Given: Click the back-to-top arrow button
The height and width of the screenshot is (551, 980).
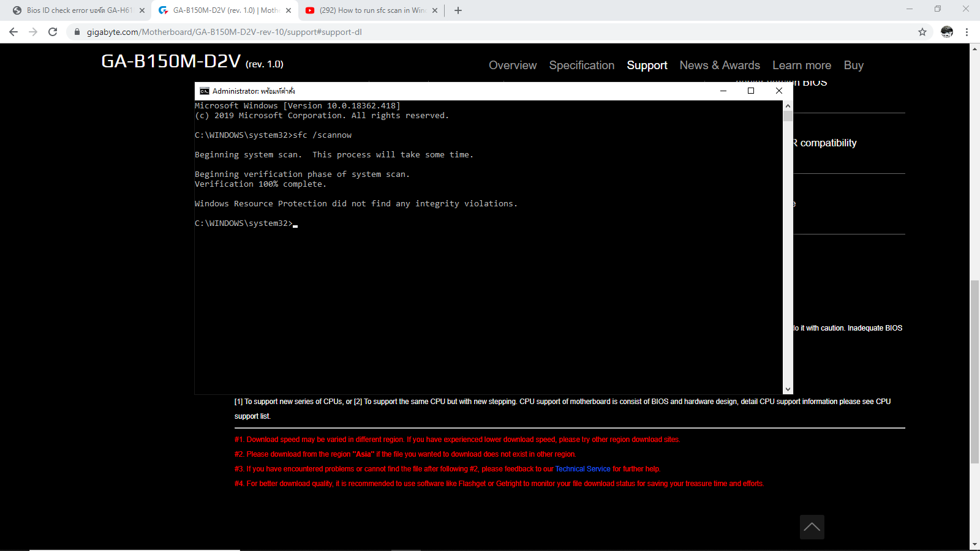Looking at the screenshot, I should tap(812, 527).
